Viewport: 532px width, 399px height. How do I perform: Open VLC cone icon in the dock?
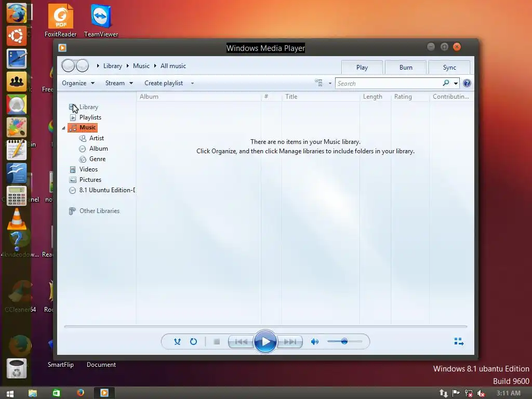[16, 219]
